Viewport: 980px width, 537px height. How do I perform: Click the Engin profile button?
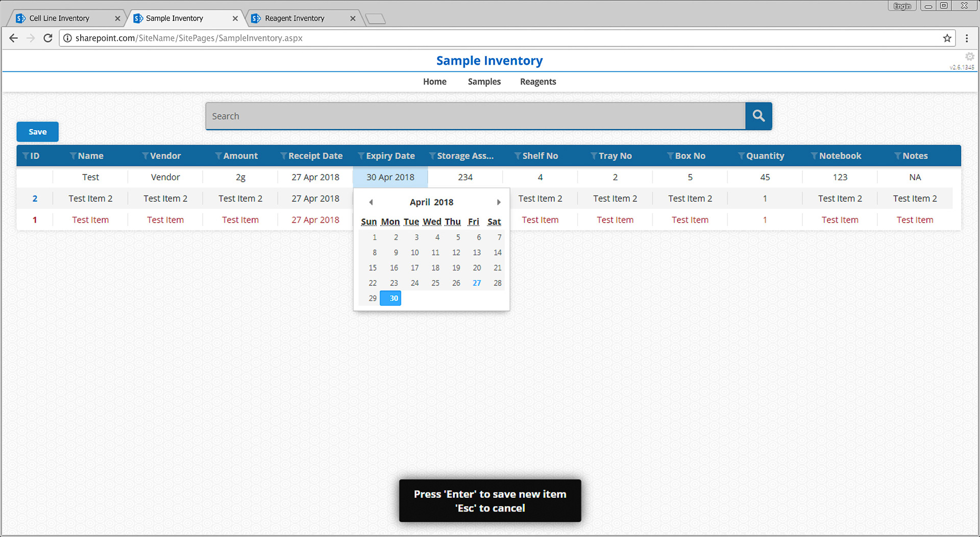pyautogui.click(x=902, y=6)
